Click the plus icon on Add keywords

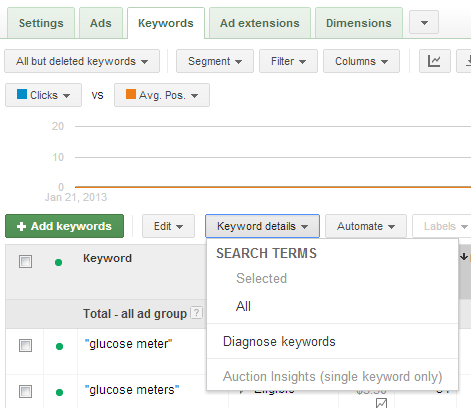tap(21, 226)
